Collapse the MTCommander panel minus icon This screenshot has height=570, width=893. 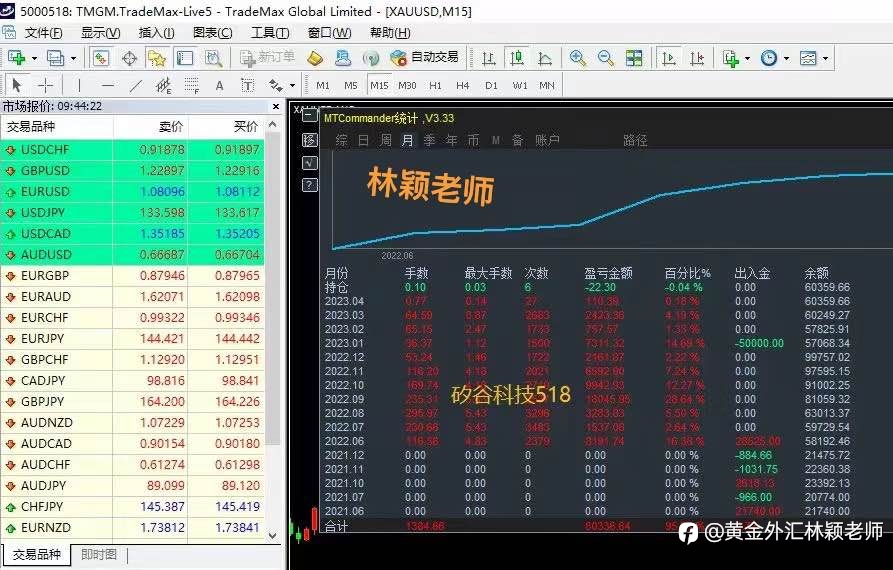tap(309, 116)
